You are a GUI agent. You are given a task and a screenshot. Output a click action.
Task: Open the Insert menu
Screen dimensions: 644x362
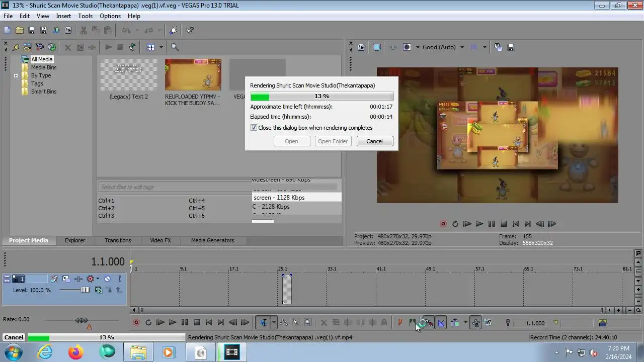(x=63, y=16)
